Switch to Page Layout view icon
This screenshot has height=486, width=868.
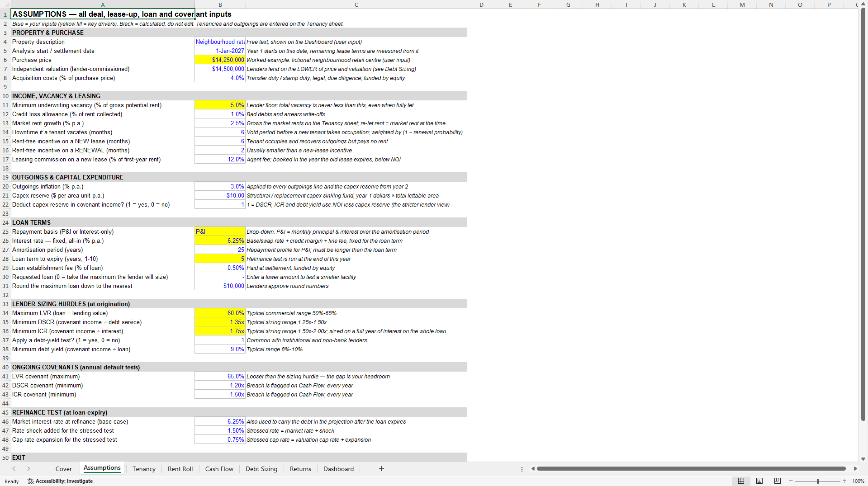coord(759,481)
